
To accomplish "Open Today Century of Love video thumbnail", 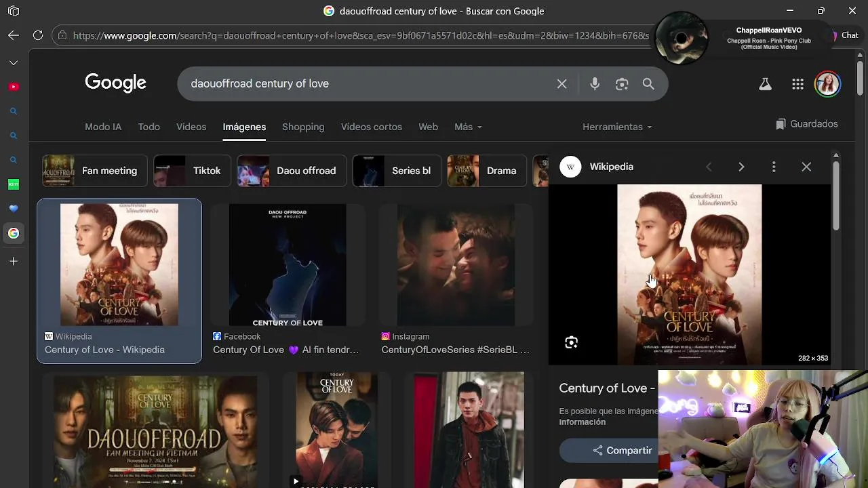I will click(336, 430).
